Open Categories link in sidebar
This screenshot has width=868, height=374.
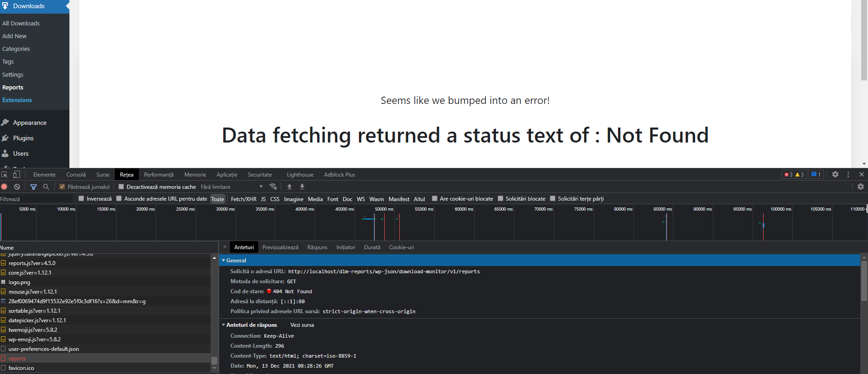[16, 49]
